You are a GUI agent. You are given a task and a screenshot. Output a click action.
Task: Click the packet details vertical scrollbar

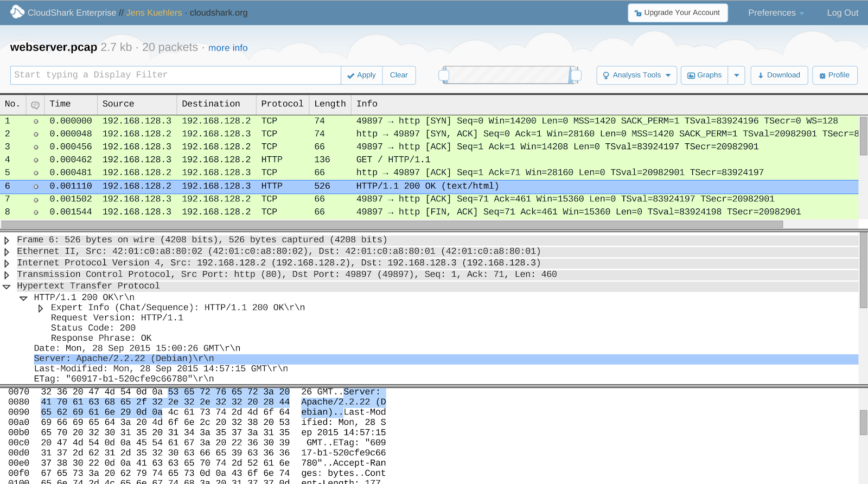click(863, 270)
